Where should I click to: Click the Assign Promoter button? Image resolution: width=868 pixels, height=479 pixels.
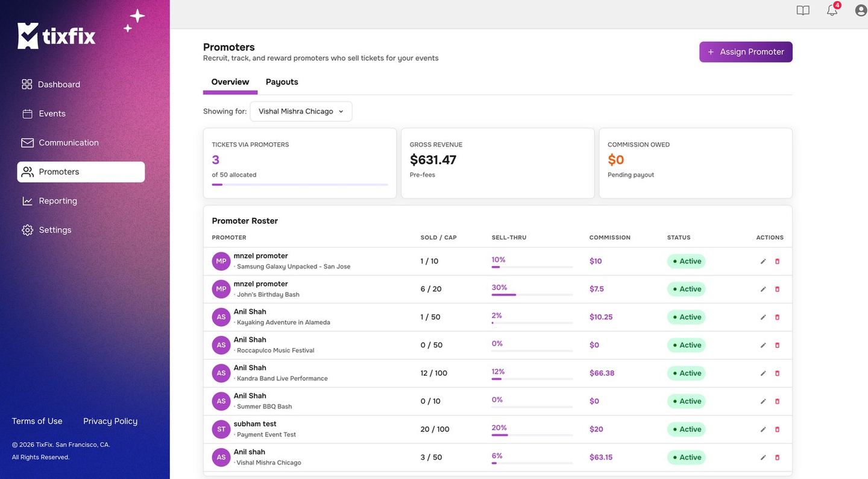[746, 52]
